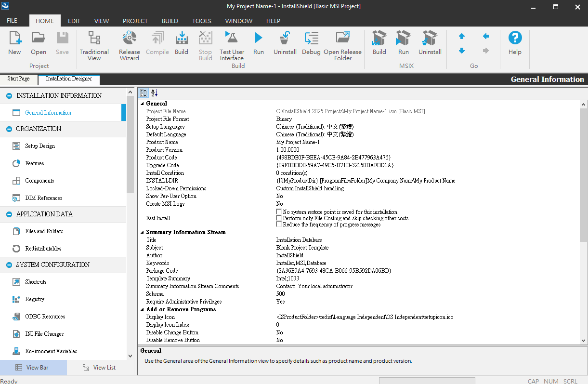Collapse the General property group
588x384 pixels.
142,104
